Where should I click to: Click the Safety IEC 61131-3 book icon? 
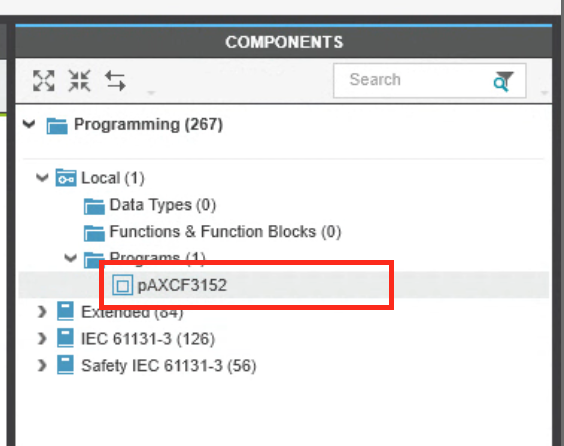65,365
